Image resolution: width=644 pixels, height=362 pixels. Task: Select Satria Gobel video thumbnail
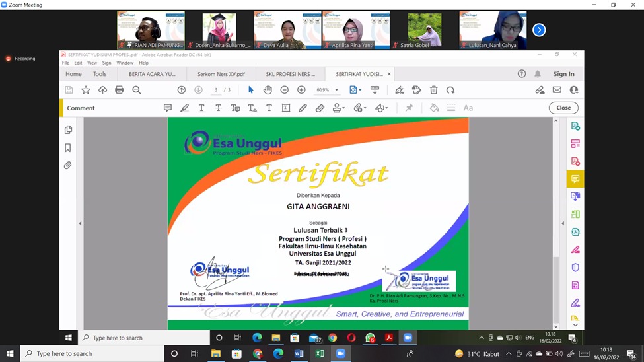click(x=425, y=30)
